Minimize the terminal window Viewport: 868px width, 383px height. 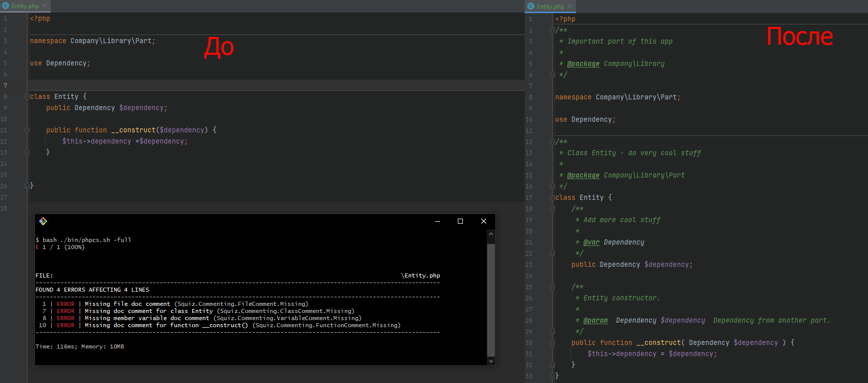pos(437,221)
